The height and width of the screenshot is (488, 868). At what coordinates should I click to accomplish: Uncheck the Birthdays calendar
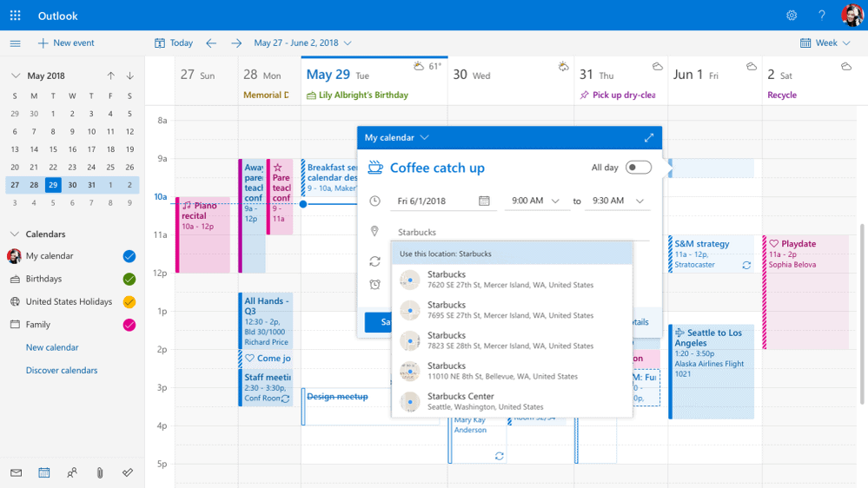click(129, 279)
